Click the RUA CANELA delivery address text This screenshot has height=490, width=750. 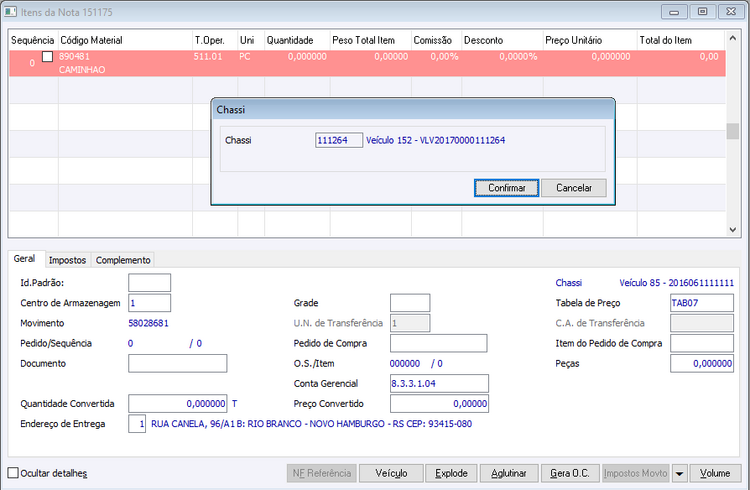point(311,424)
